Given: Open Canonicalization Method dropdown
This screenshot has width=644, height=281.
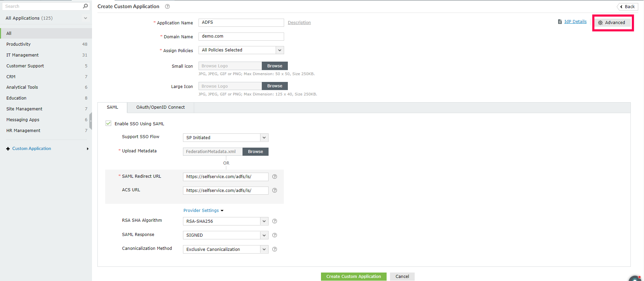Looking at the screenshot, I should coord(264,249).
